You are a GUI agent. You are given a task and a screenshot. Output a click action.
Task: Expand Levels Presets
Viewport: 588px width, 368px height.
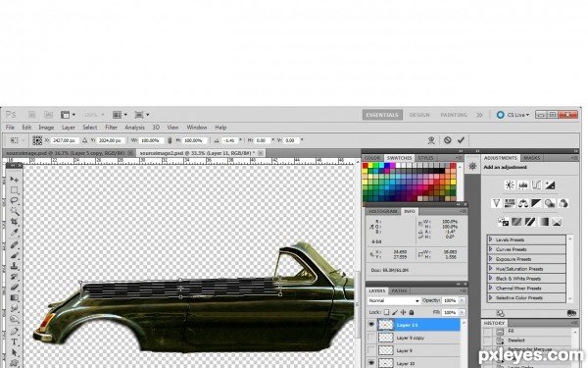click(x=491, y=239)
